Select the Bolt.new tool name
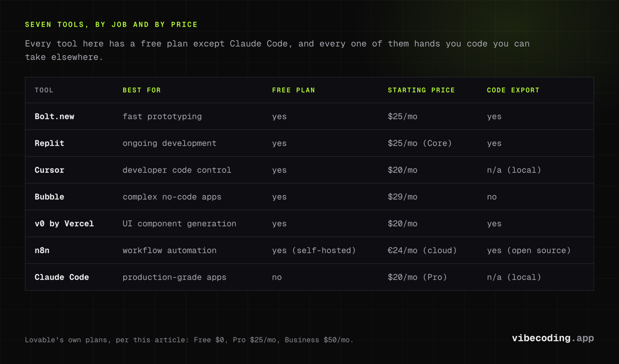Image resolution: width=619 pixels, height=364 pixels. pyautogui.click(x=54, y=117)
